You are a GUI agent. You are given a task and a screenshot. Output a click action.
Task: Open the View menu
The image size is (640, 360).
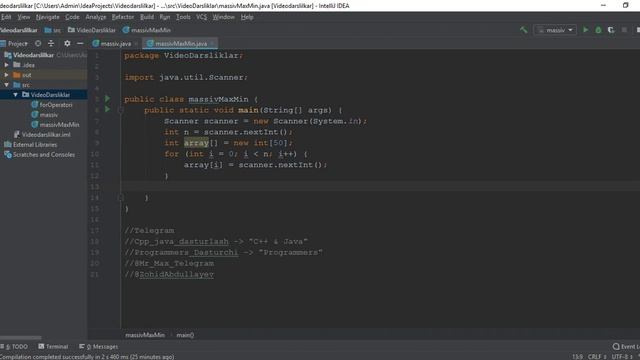click(24, 17)
